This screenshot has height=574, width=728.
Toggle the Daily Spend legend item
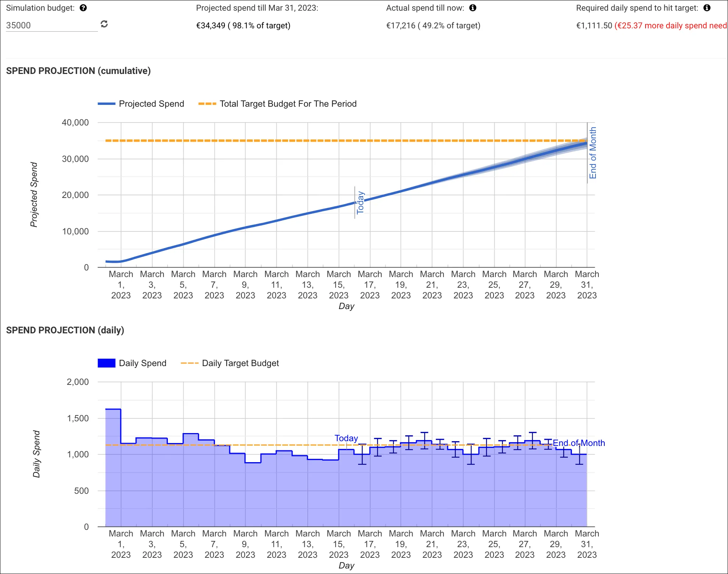click(x=142, y=363)
